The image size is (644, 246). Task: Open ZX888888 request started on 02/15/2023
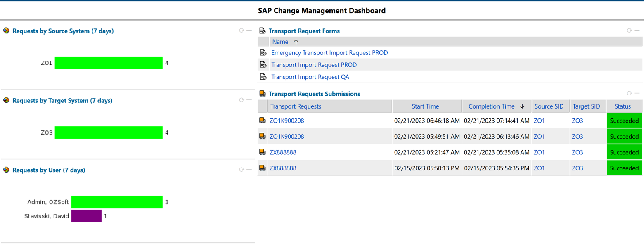[x=283, y=168]
